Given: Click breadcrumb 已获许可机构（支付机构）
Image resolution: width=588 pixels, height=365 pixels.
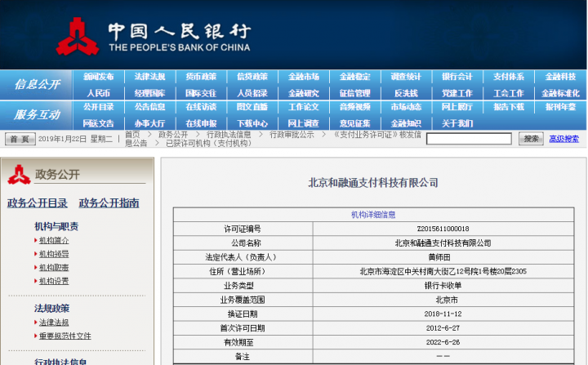Looking at the screenshot, I should (208, 143).
